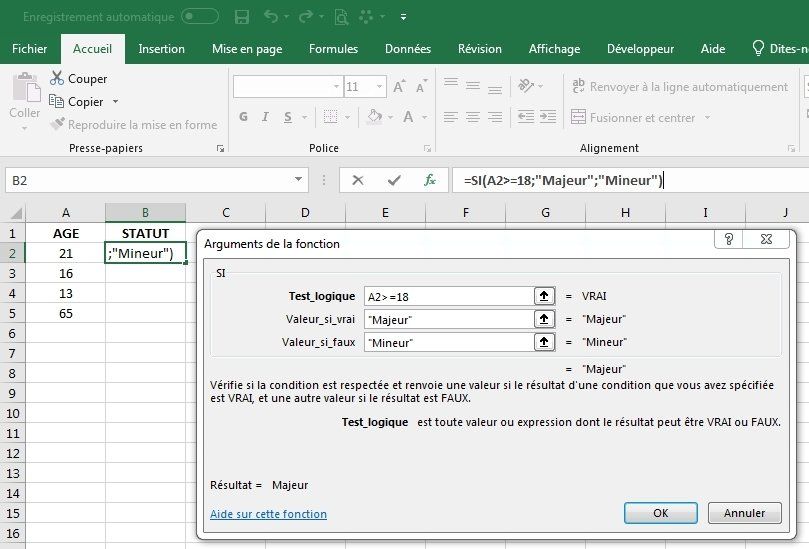
Task: Click inside the Valeur_si_vrai input field
Action: coord(448,319)
